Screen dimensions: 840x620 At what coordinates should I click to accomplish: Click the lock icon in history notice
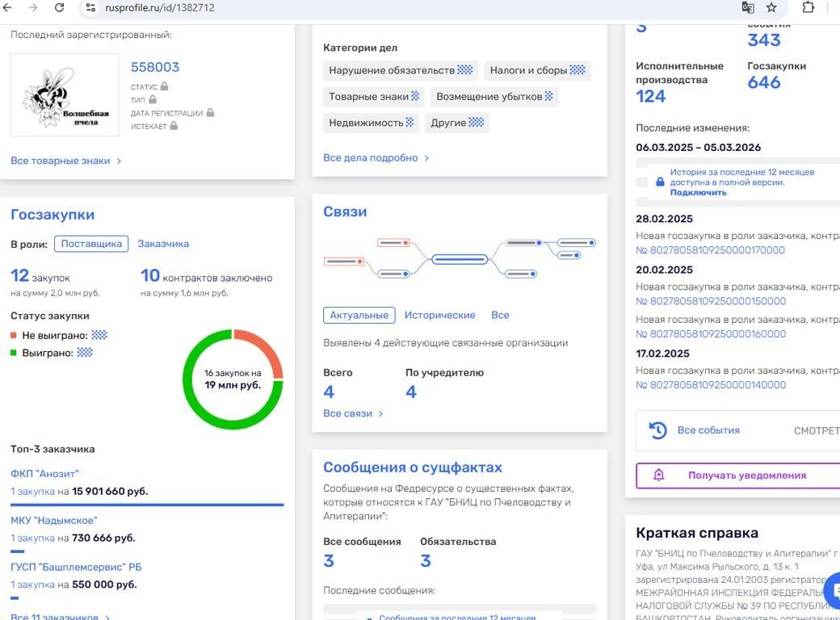coord(660,182)
